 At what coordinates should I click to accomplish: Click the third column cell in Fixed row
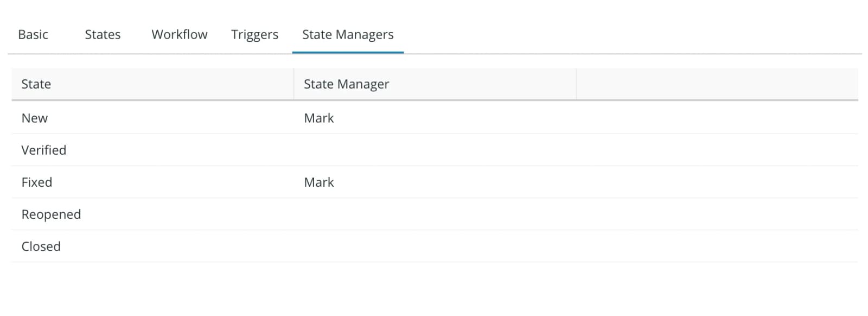click(x=717, y=182)
